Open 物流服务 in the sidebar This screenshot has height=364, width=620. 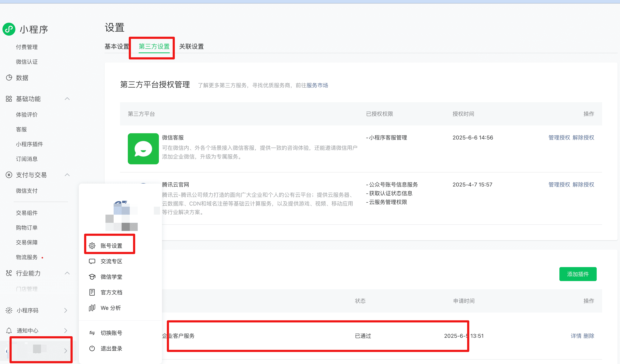(27, 257)
